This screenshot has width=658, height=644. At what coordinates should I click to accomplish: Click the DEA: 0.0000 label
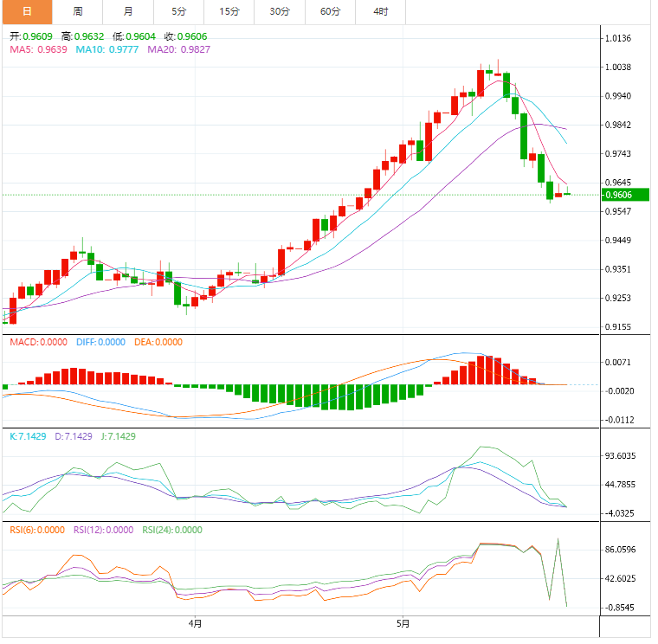(x=158, y=343)
